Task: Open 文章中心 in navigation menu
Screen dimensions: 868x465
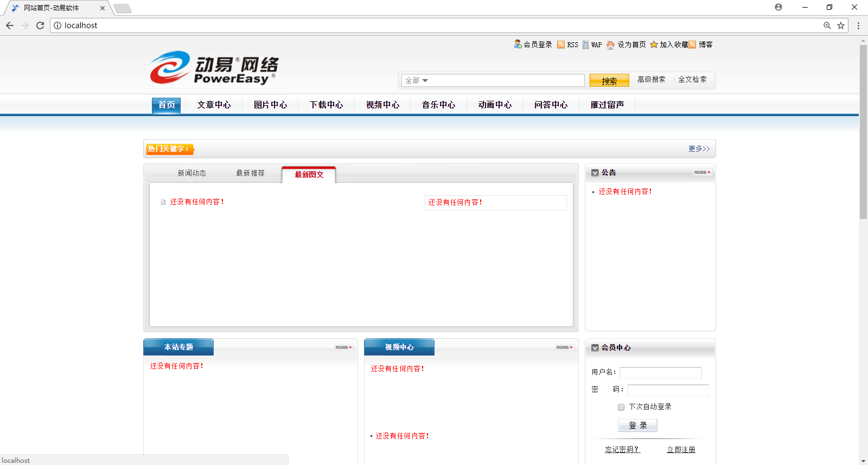Action: point(214,105)
